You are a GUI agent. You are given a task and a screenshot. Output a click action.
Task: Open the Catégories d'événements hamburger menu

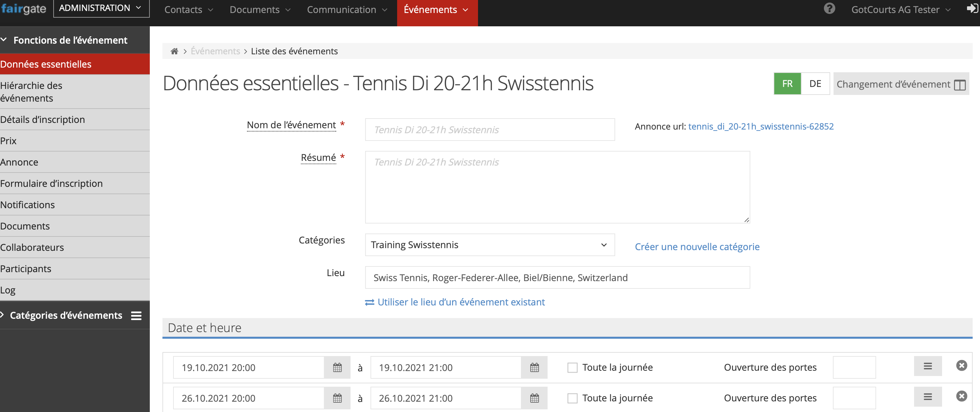click(x=136, y=316)
